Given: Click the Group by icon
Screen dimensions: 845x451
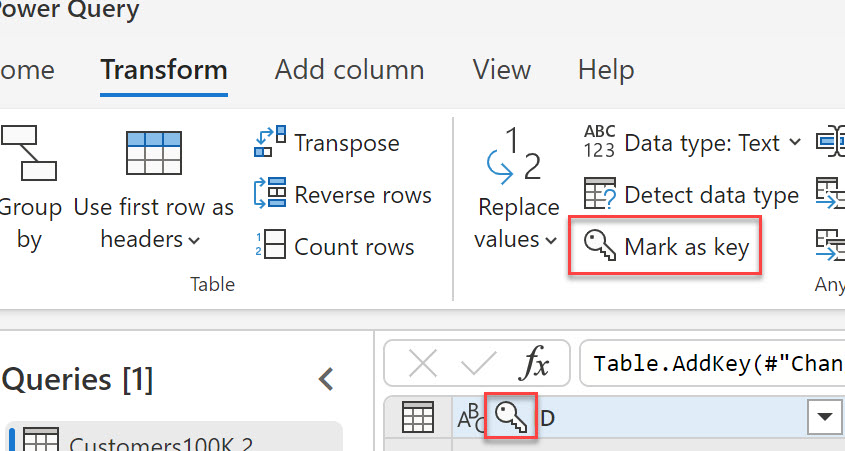Looking at the screenshot, I should 26,153.
